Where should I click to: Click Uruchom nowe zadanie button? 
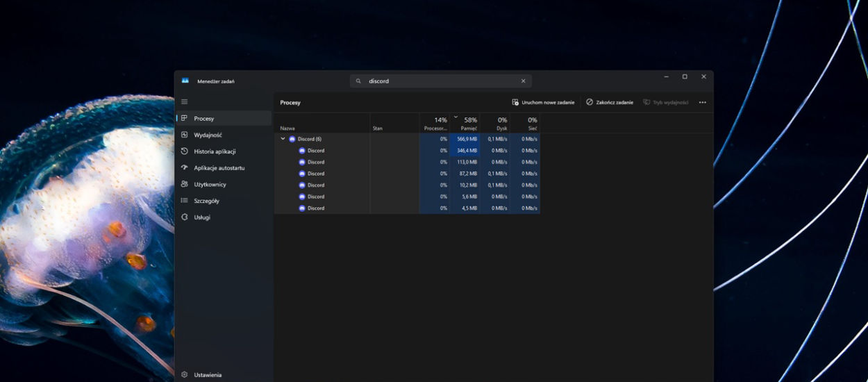[x=543, y=103]
